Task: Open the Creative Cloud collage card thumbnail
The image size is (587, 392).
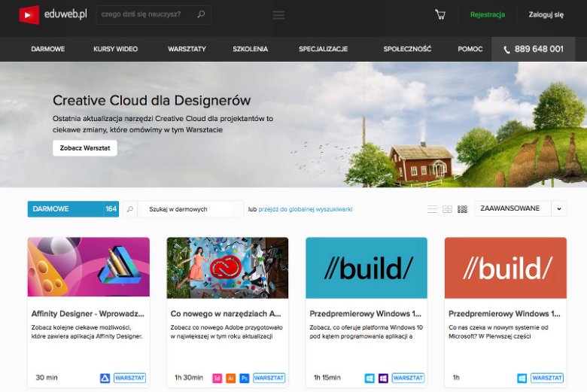Action: click(227, 268)
